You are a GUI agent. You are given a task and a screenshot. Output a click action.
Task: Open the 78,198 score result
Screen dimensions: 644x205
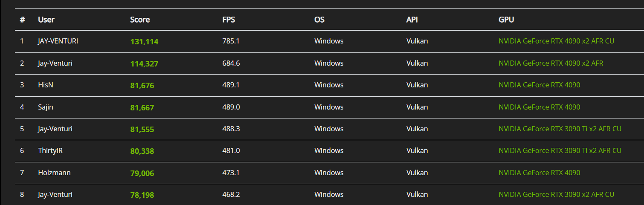coord(142,195)
